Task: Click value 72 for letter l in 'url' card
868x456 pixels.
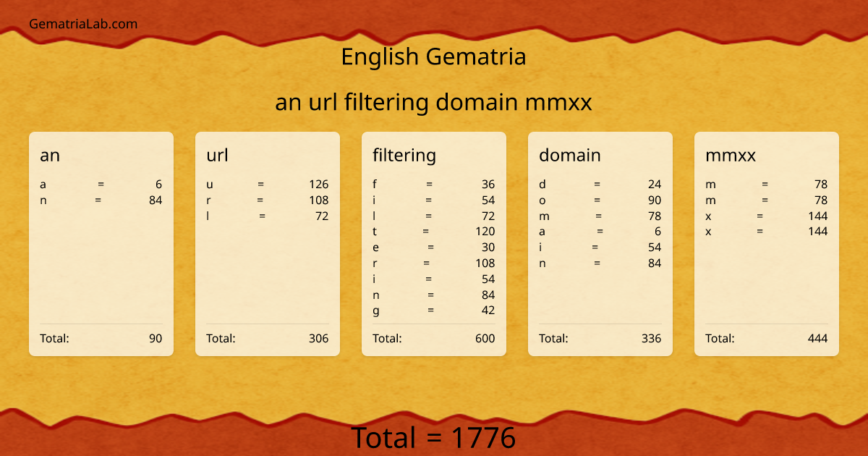Action: point(322,216)
